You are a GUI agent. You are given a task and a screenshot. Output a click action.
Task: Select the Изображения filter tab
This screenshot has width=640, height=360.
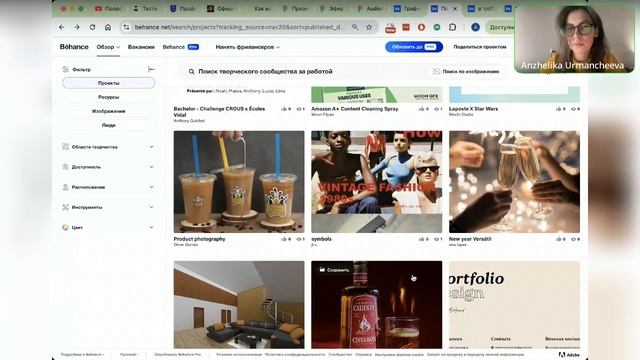[x=109, y=111]
